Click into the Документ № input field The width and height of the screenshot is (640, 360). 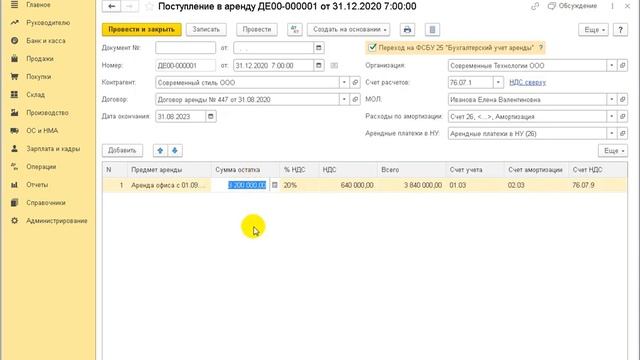185,48
